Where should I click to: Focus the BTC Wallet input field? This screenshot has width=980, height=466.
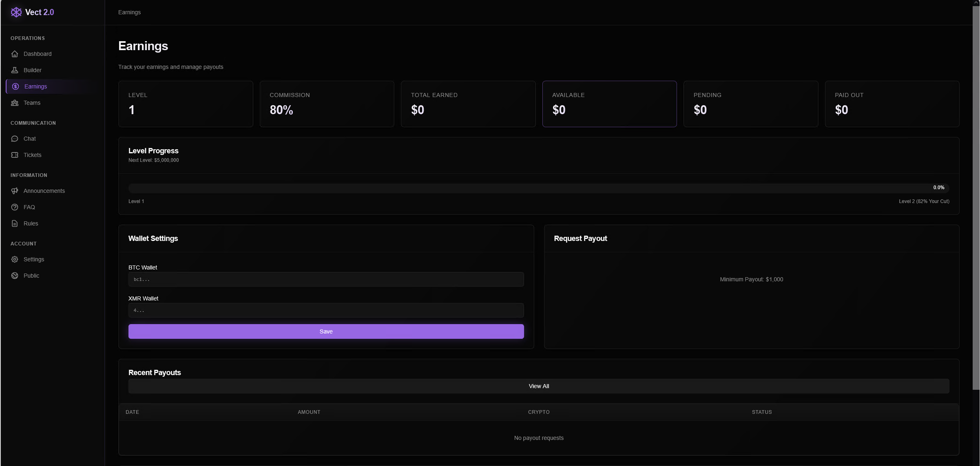[x=326, y=279]
